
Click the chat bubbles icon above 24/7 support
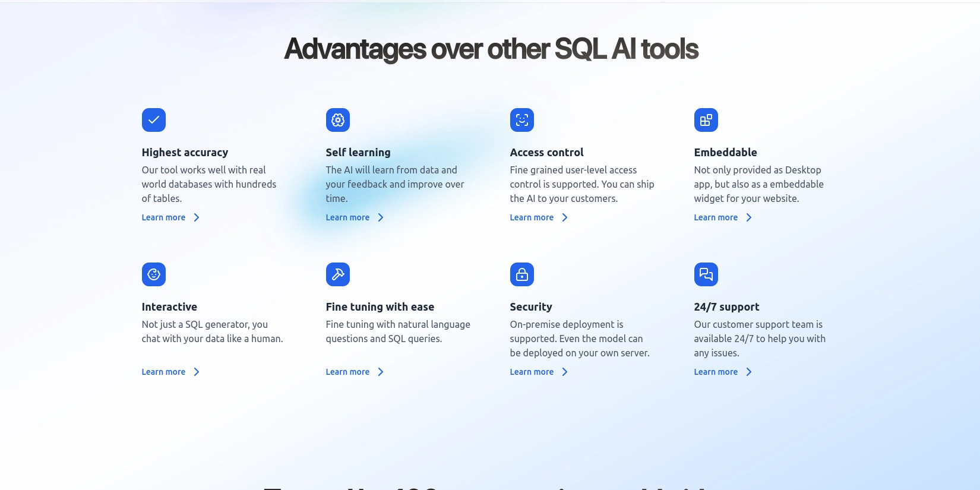pyautogui.click(x=706, y=274)
